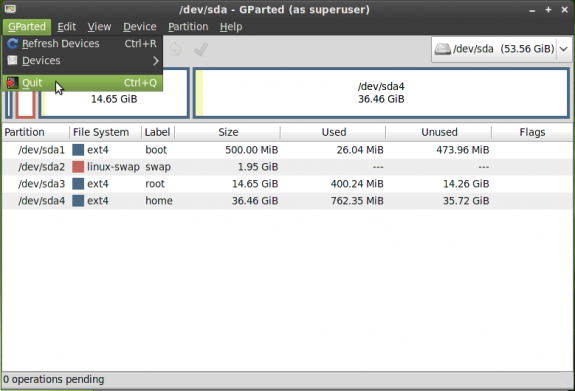Sort by Unused column header
The image size is (575, 391).
(x=439, y=132)
